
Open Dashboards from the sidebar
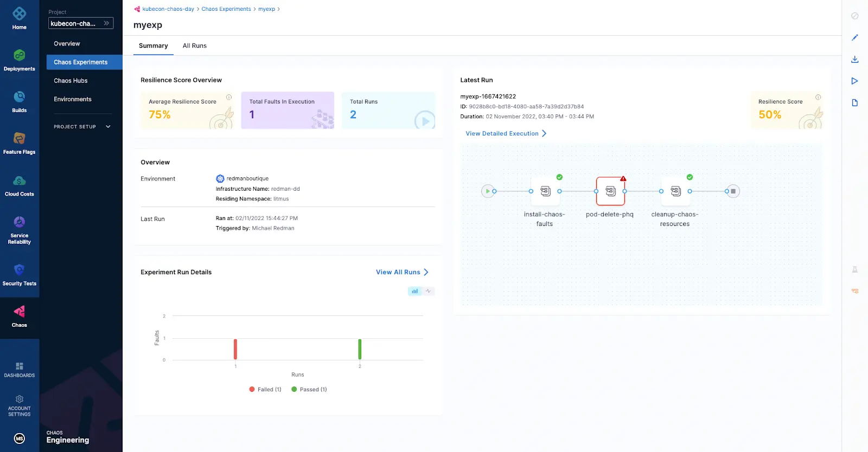point(20,370)
